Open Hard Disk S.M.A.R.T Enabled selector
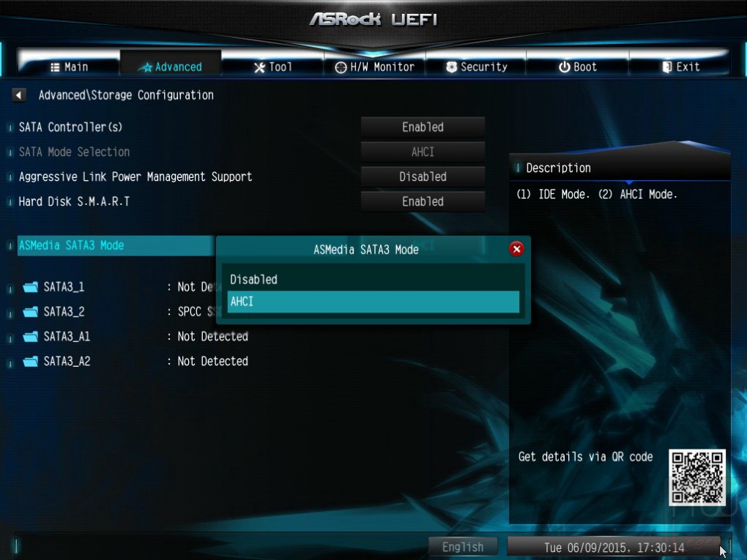Viewport: 747px width, 560px height. (423, 201)
